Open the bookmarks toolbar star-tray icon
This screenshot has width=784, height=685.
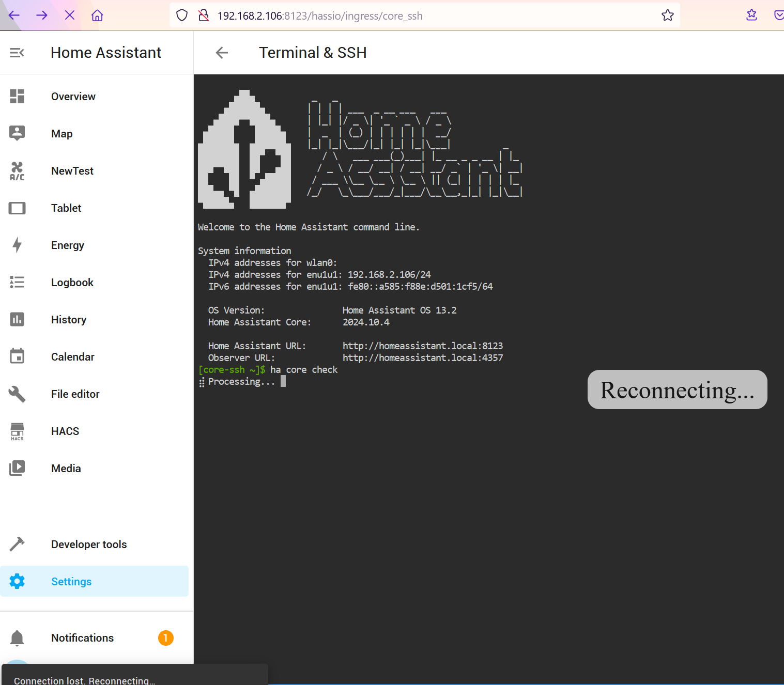(752, 15)
